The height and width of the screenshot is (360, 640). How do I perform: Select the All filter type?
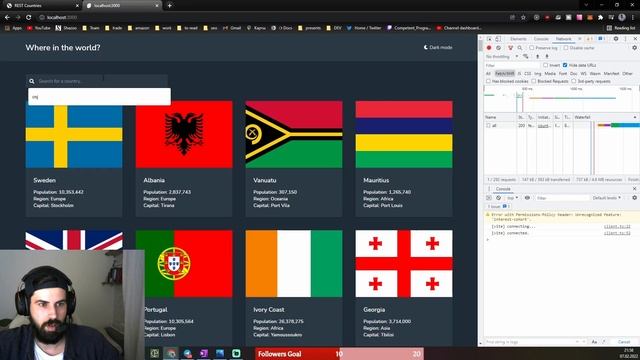(488, 73)
